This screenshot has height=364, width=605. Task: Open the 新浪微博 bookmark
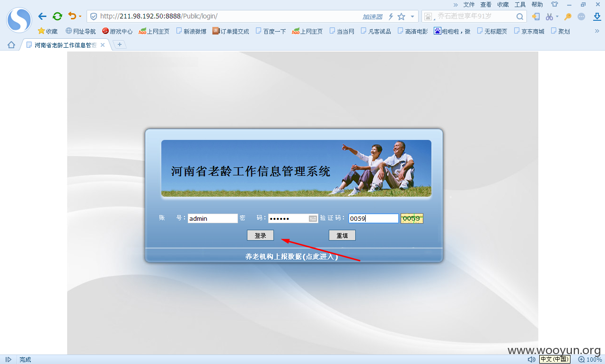pos(191,31)
